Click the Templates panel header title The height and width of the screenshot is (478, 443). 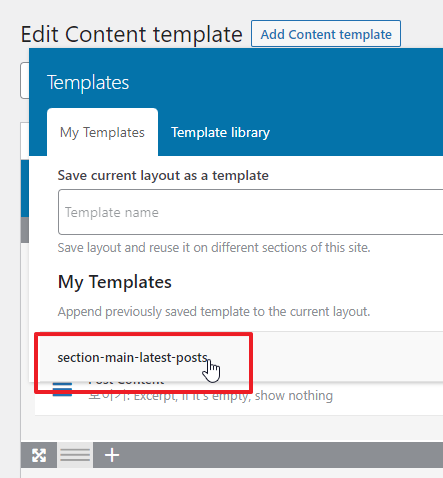click(x=88, y=82)
